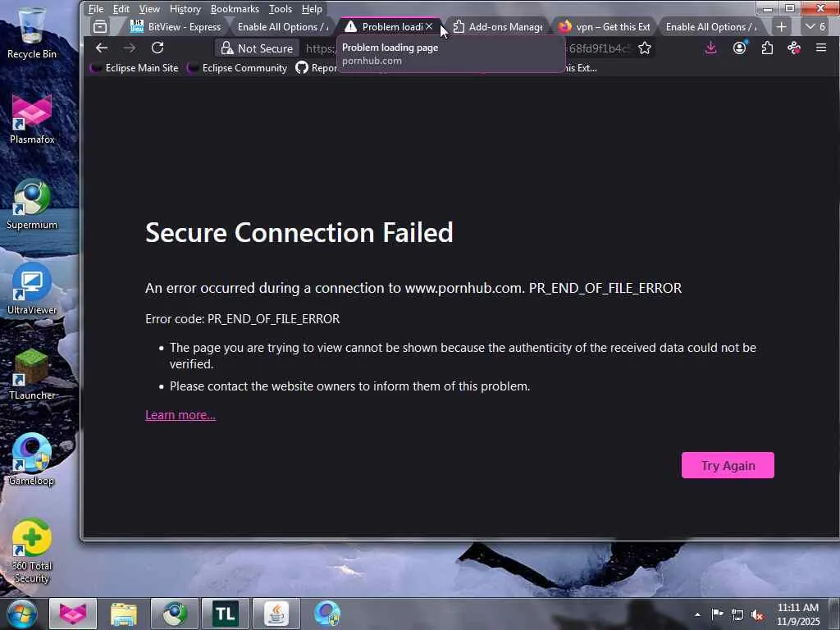The height and width of the screenshot is (630, 840).
Task: Open the extensions puzzle piece icon
Action: pos(767,48)
